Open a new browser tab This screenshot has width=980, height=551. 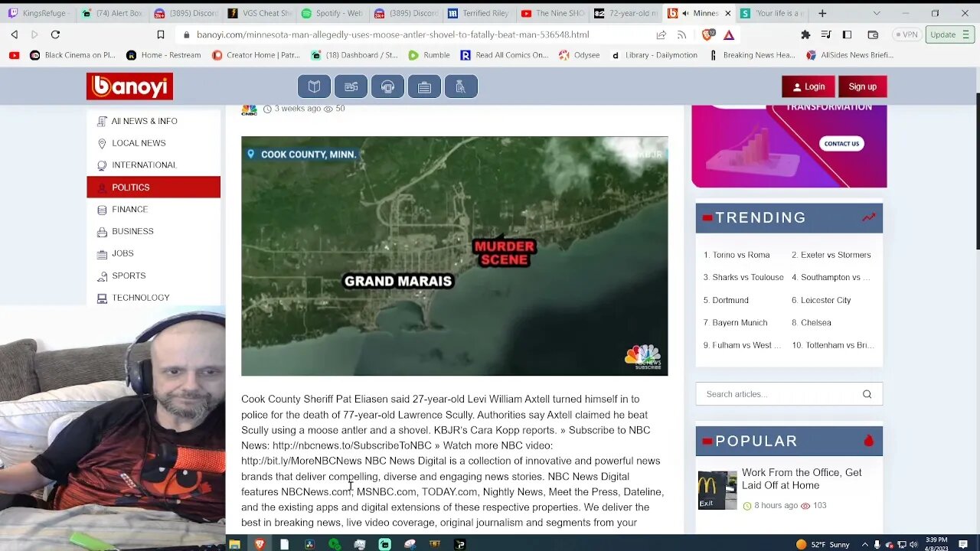[x=822, y=13]
